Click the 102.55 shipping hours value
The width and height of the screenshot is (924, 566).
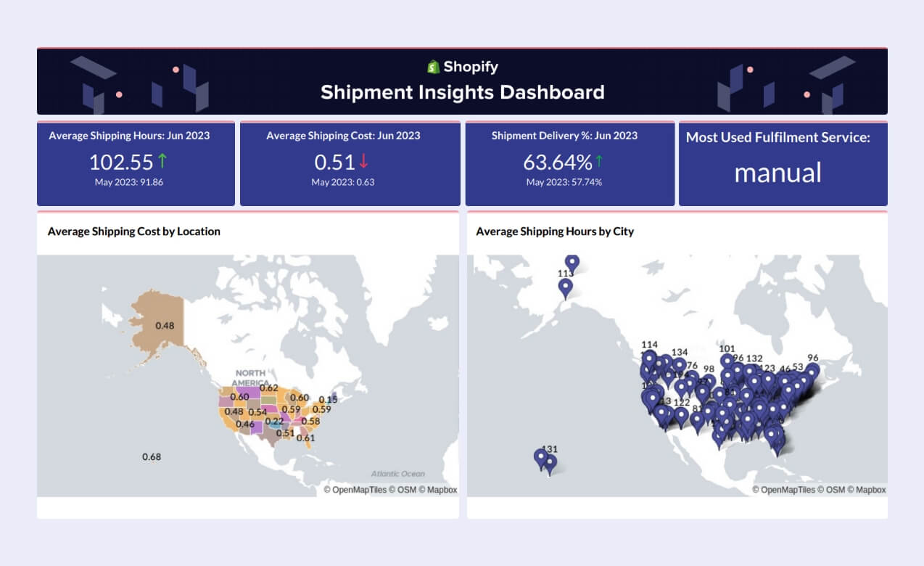[x=121, y=162]
